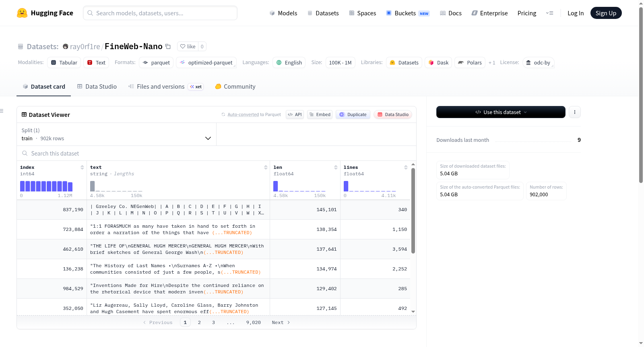The image size is (644, 347).
Task: Open the Data Studio tab
Action: 97,86
